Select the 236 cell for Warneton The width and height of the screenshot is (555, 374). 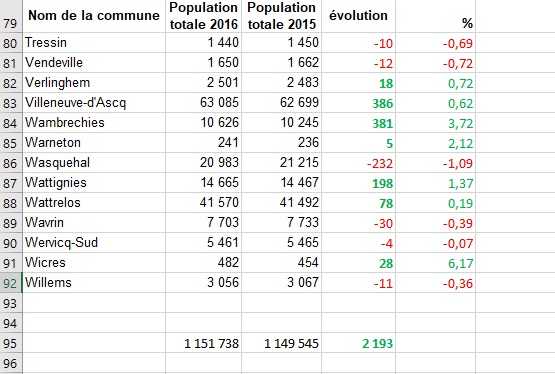tap(281, 143)
